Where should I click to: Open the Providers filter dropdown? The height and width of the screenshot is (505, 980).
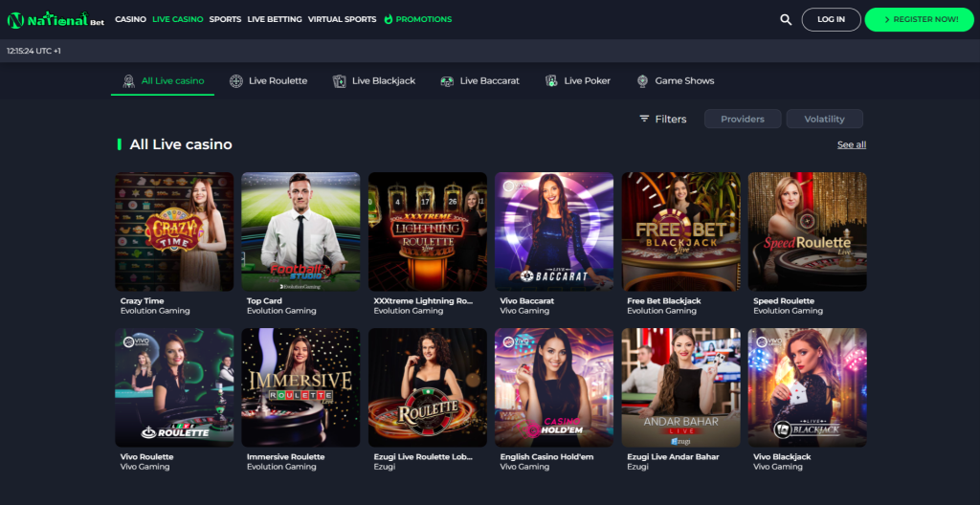pyautogui.click(x=743, y=119)
